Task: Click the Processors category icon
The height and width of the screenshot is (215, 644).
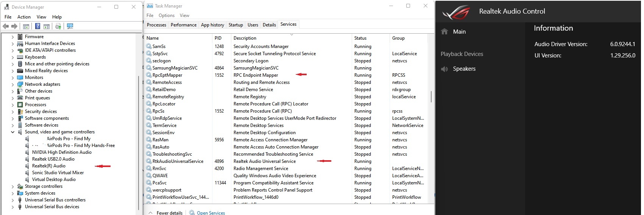Action: click(20, 105)
